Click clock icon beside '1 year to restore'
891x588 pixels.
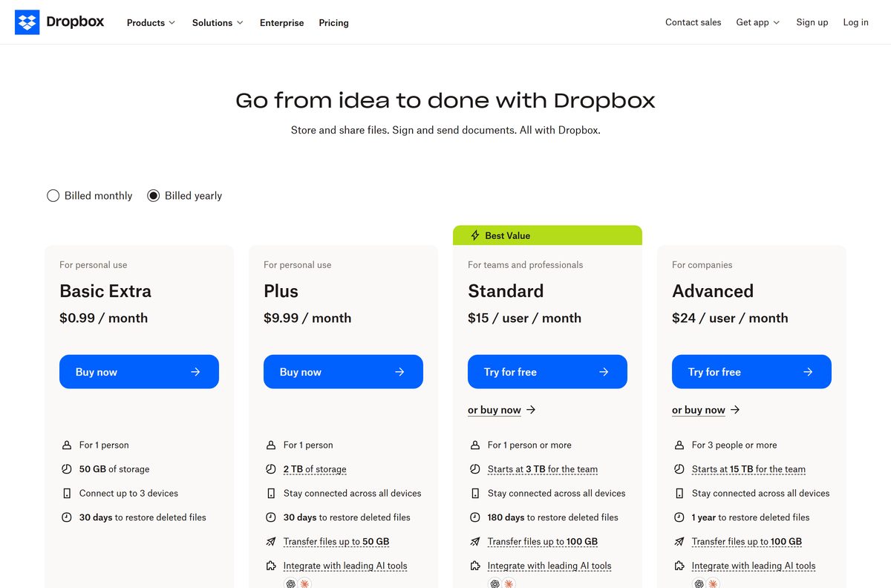point(679,517)
